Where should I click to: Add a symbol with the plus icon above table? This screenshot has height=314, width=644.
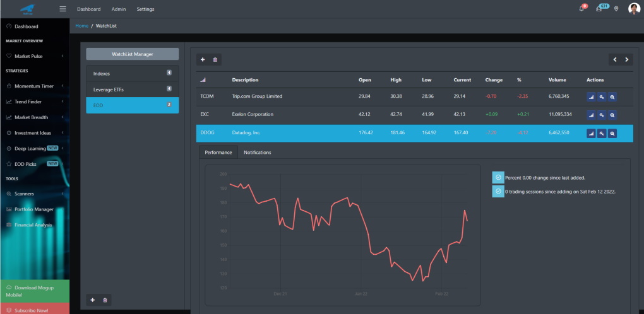(203, 60)
